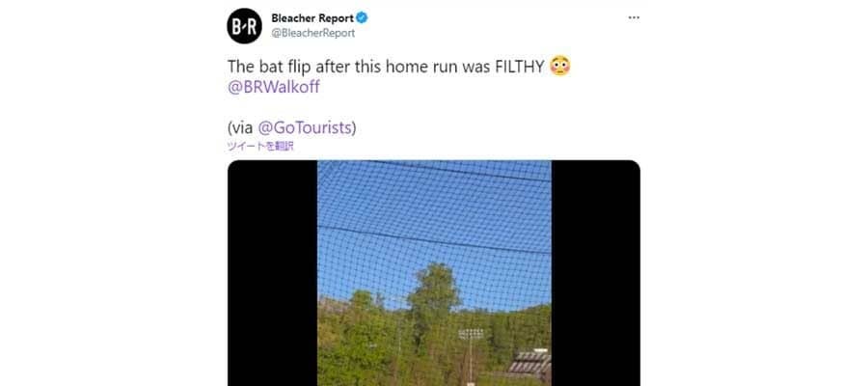Click the right black bar of video
The width and height of the screenshot is (868, 386).
[x=596, y=273]
